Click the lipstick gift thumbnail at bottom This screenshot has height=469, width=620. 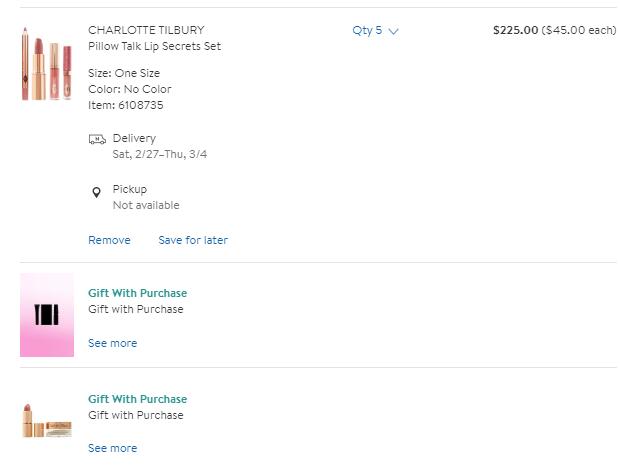pyautogui.click(x=47, y=418)
